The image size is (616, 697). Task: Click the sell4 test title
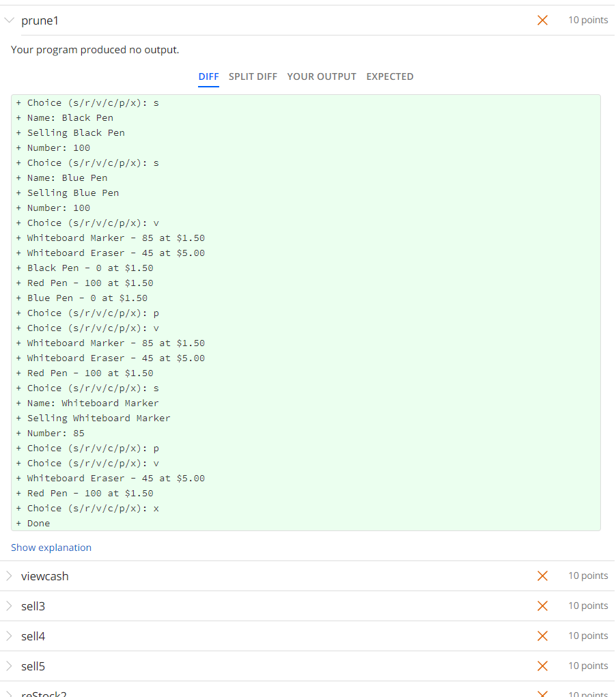coord(33,636)
